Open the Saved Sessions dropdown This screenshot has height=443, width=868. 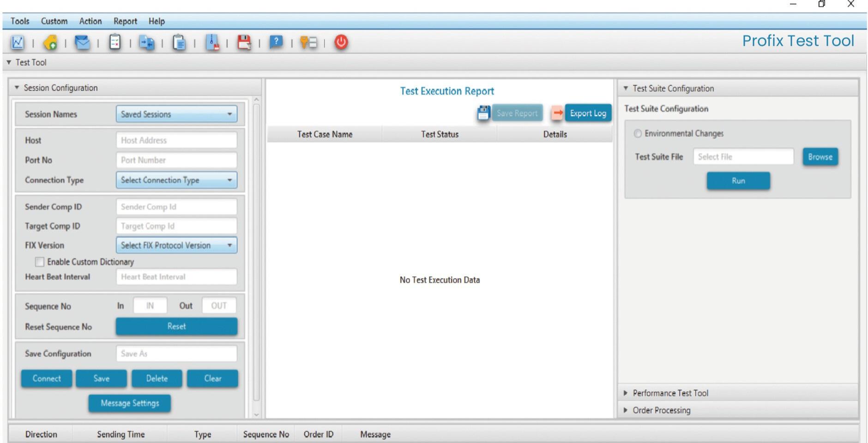176,114
